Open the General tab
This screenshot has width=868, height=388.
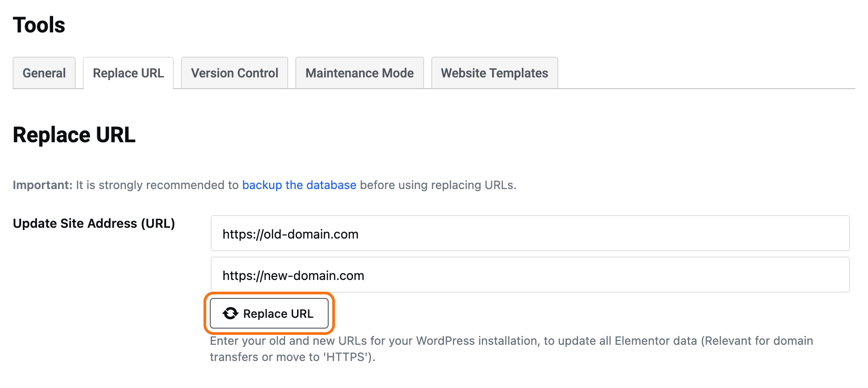coord(44,73)
